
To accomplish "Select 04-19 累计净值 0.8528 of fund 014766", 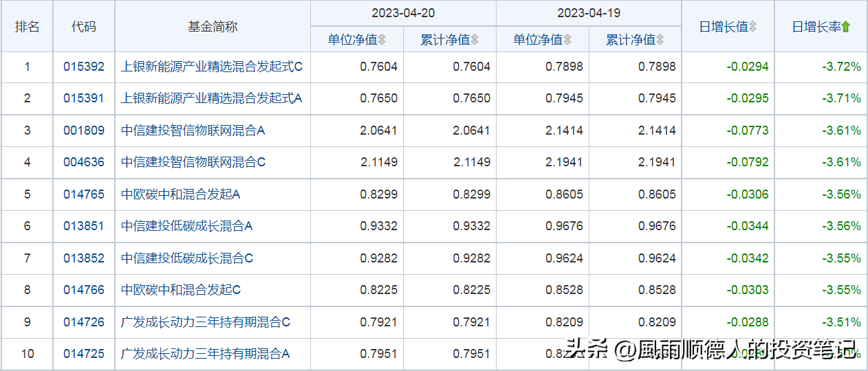I will 657,290.
